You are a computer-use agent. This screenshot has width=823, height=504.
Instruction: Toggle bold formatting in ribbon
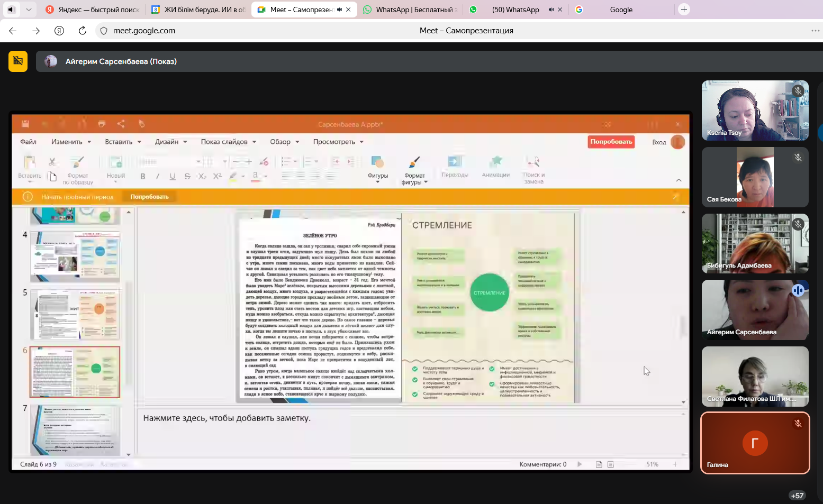pos(142,177)
